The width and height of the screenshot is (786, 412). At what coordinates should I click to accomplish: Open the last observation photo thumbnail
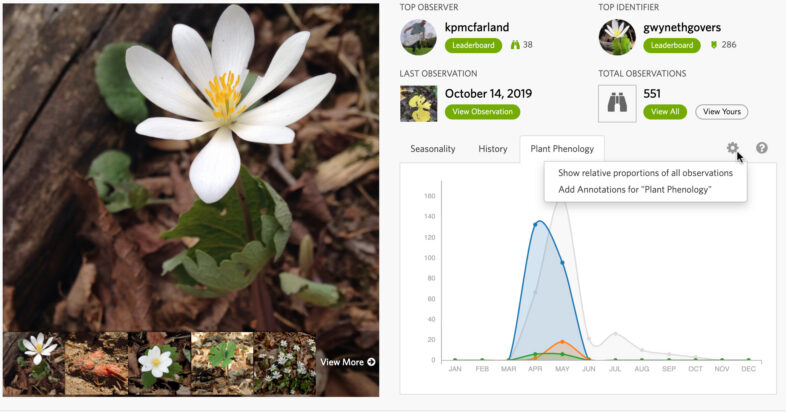click(418, 102)
